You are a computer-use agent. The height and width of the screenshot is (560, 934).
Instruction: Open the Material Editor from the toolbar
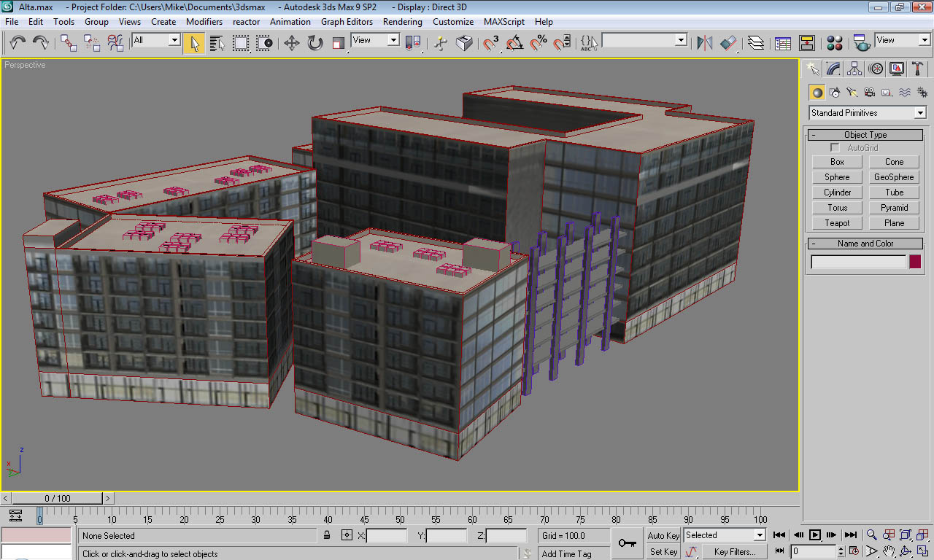click(835, 43)
